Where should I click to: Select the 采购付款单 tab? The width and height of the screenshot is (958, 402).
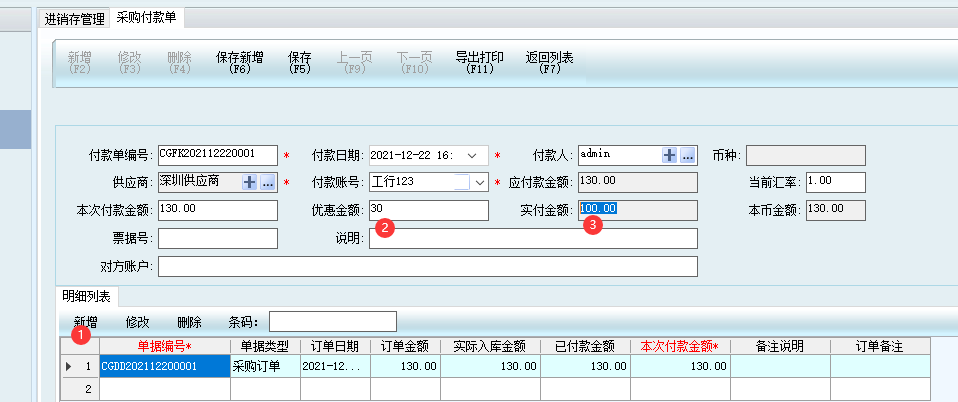(x=148, y=17)
